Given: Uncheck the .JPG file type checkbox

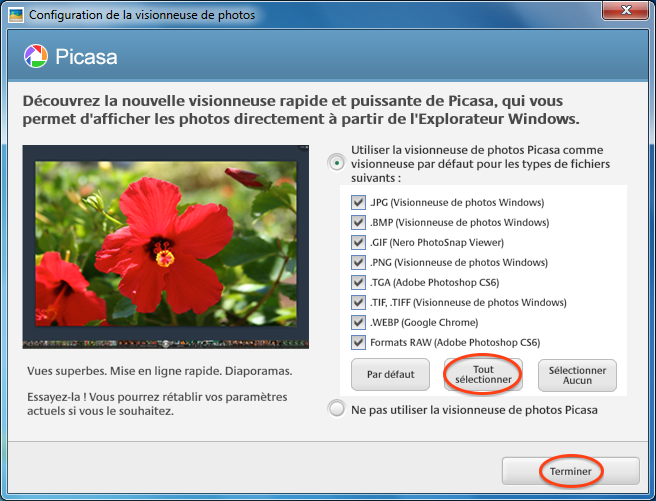Looking at the screenshot, I should pos(358,202).
